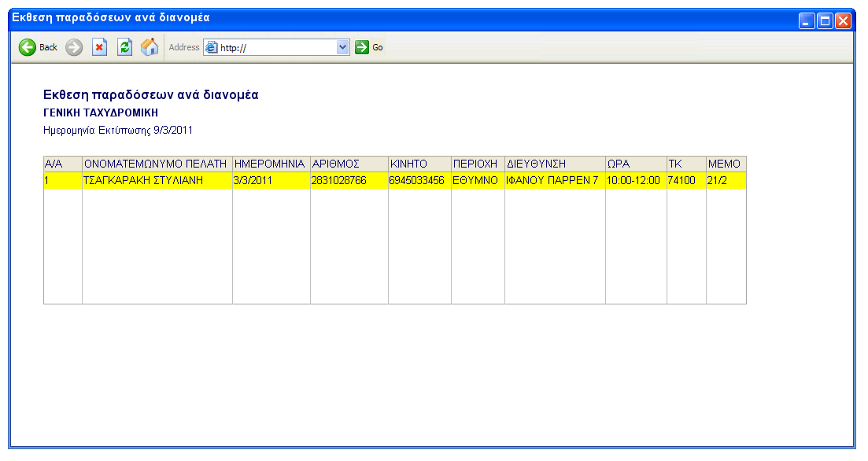Click the Back text label
Image resolution: width=868 pixels, height=461 pixels.
48,47
